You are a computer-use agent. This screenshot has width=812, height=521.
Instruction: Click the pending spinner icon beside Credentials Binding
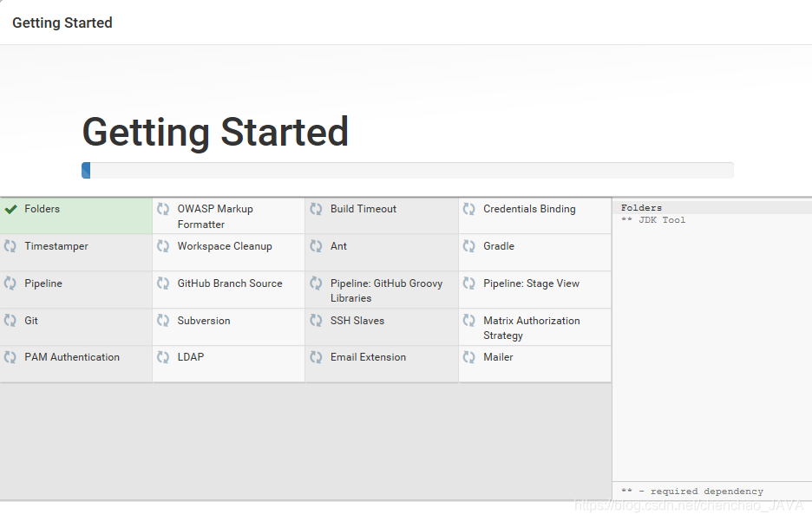(469, 209)
